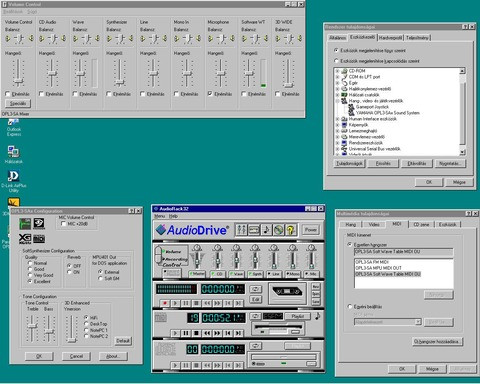Open the Help menu in AudioRack32
Screen dimensions: 480x384
tap(173, 216)
